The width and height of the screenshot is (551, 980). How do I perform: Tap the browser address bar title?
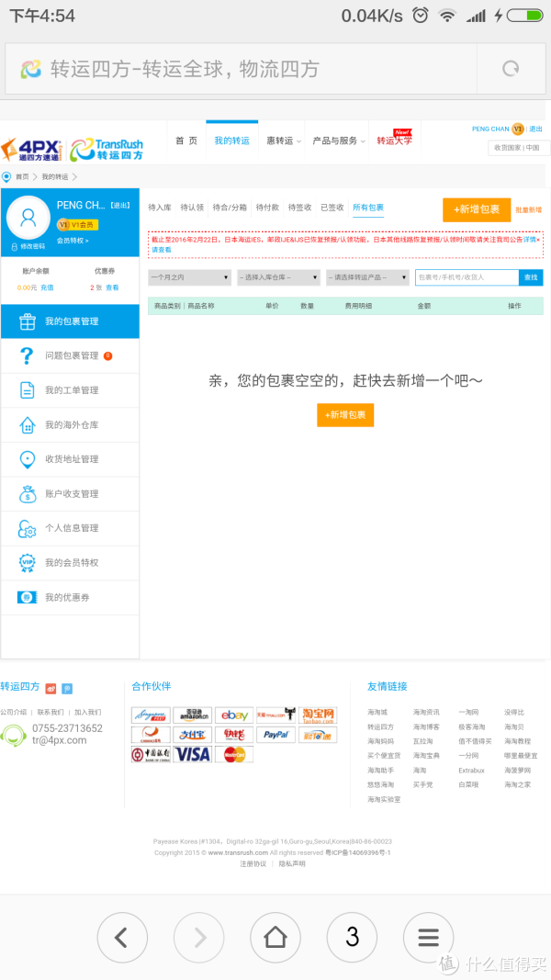point(185,69)
